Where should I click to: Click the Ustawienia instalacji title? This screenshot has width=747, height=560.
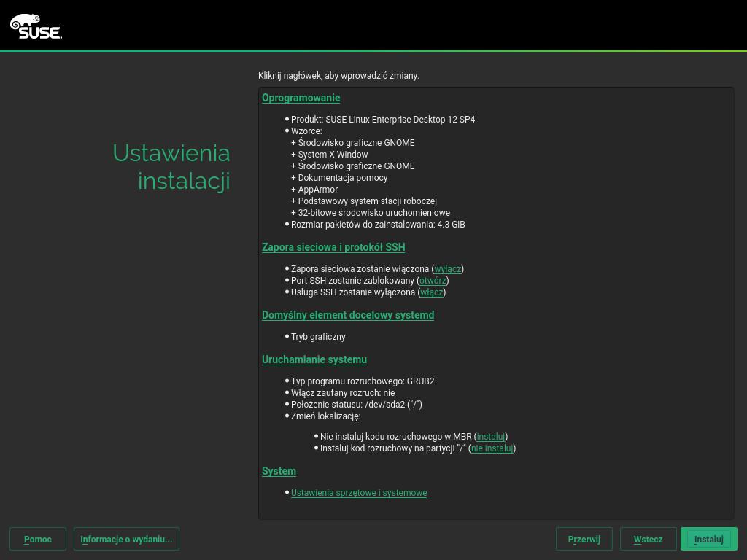[x=171, y=167]
